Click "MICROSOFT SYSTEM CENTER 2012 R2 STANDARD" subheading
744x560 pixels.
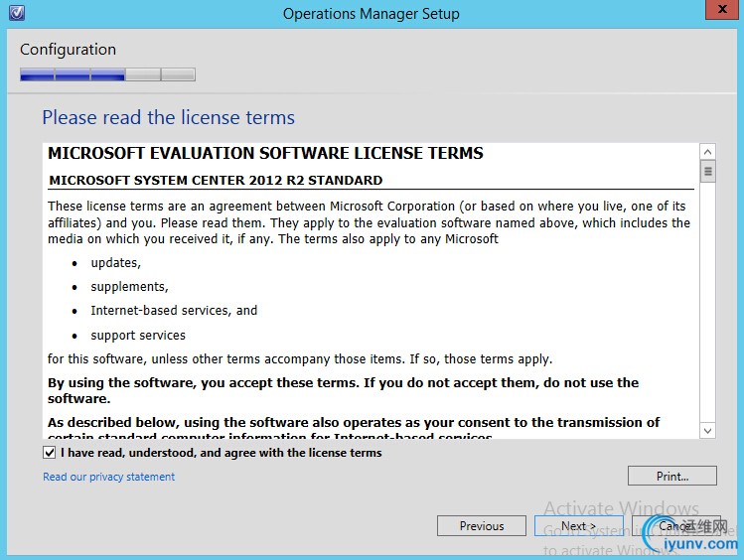216,180
